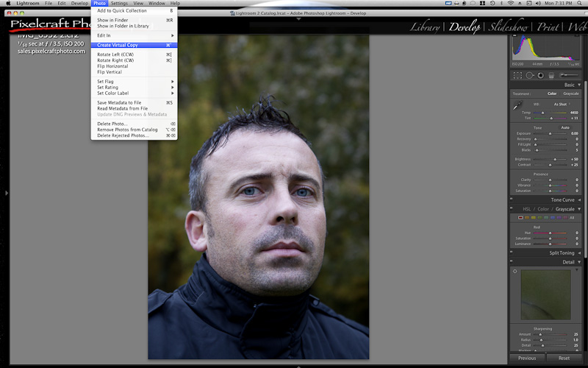Image resolution: width=588 pixels, height=368 pixels.
Task: Click the Auto tone button
Action: pyautogui.click(x=565, y=127)
